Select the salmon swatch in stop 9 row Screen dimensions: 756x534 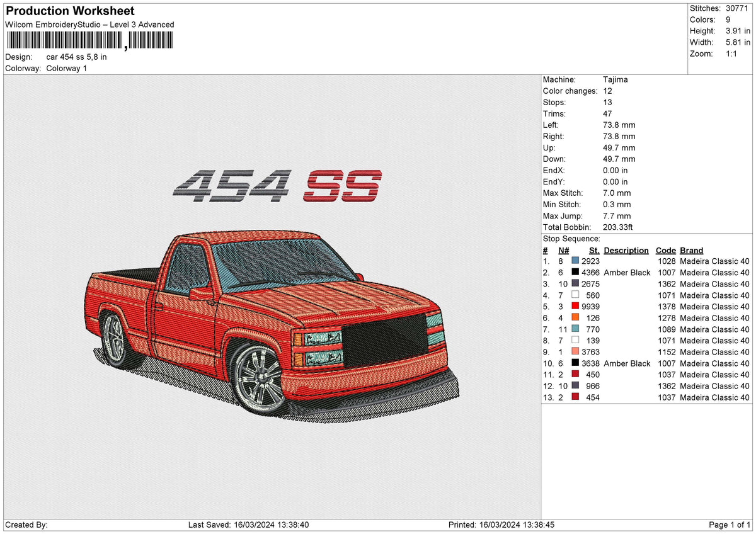coord(575,351)
